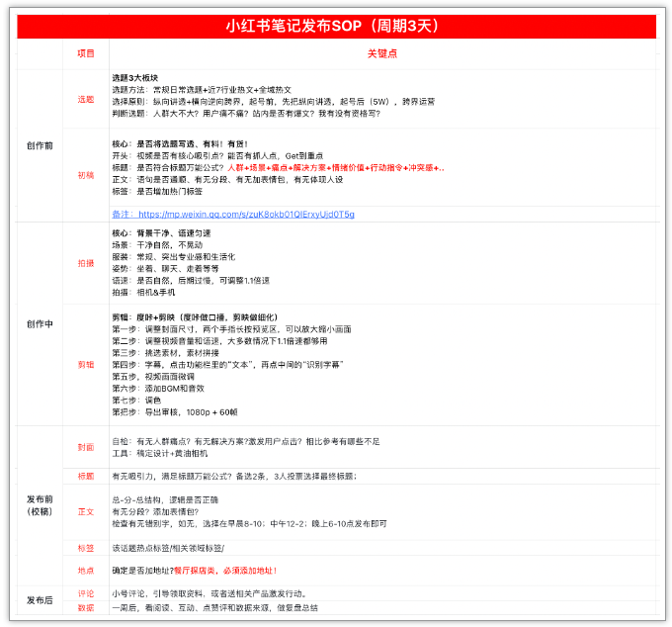
Task: Click the 项目 column header
Action: tap(86, 53)
